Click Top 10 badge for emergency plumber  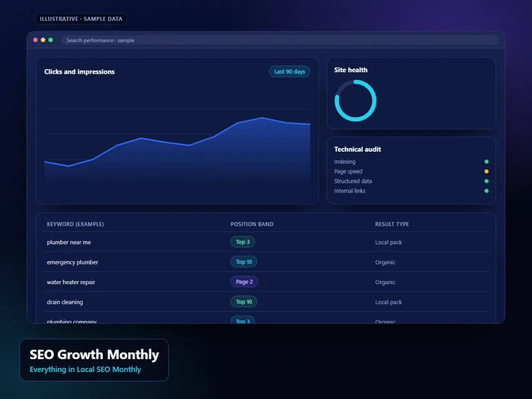(x=244, y=262)
